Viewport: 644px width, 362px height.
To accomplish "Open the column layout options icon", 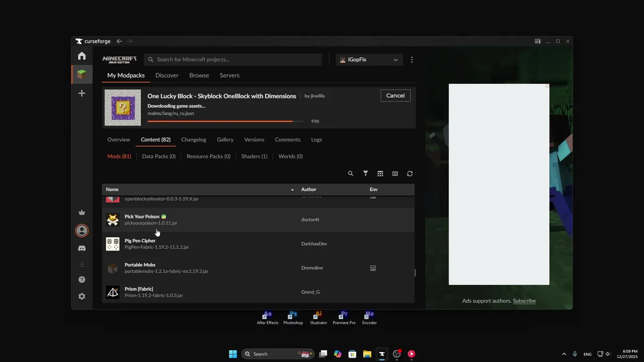I will 395,173.
